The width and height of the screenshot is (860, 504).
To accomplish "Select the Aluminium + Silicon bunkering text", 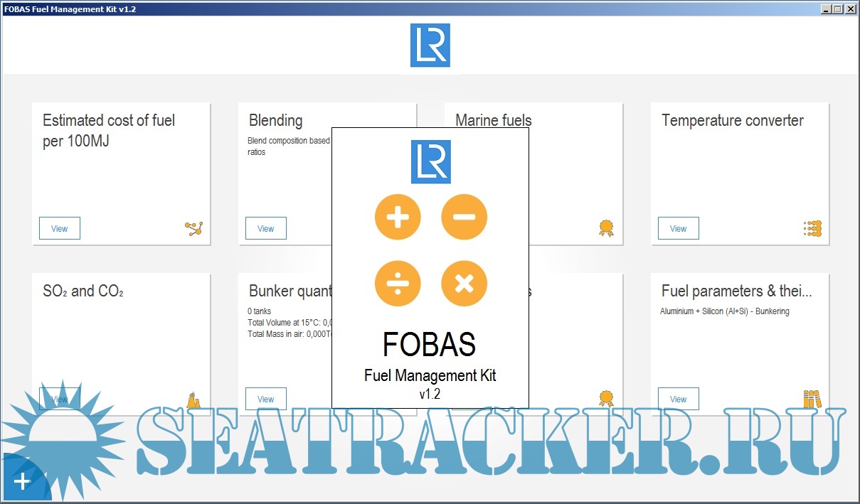I will point(724,311).
